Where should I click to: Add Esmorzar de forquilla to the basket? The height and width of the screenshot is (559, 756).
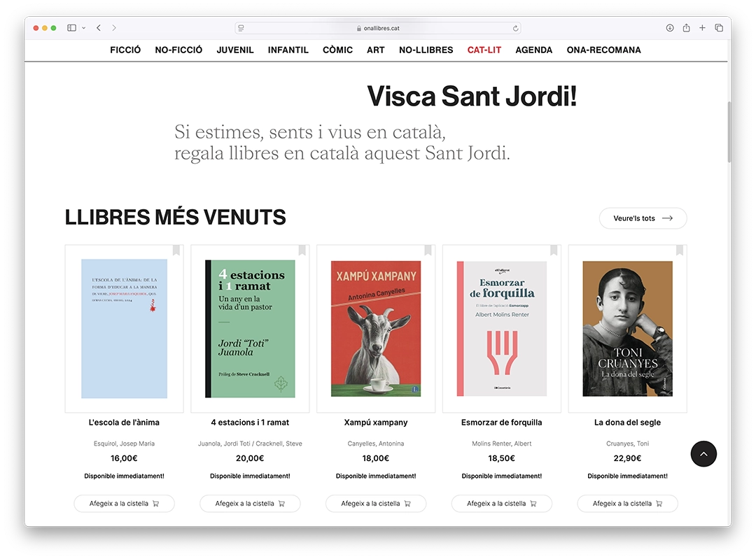501,504
